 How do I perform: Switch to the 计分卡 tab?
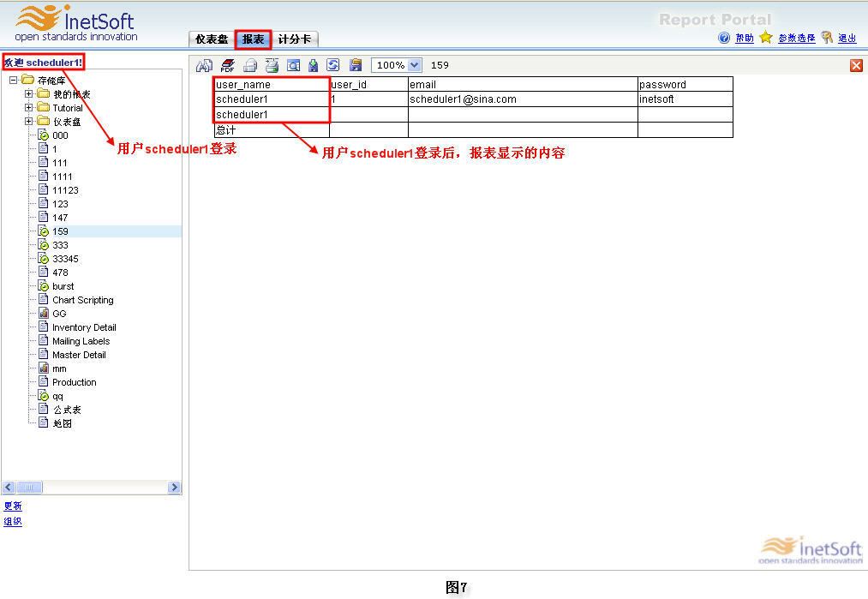point(295,39)
